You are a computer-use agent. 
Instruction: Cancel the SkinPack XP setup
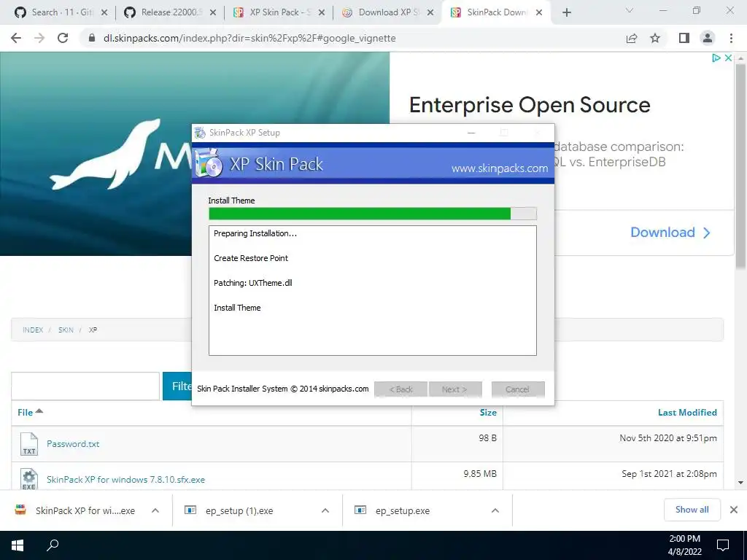(x=518, y=389)
